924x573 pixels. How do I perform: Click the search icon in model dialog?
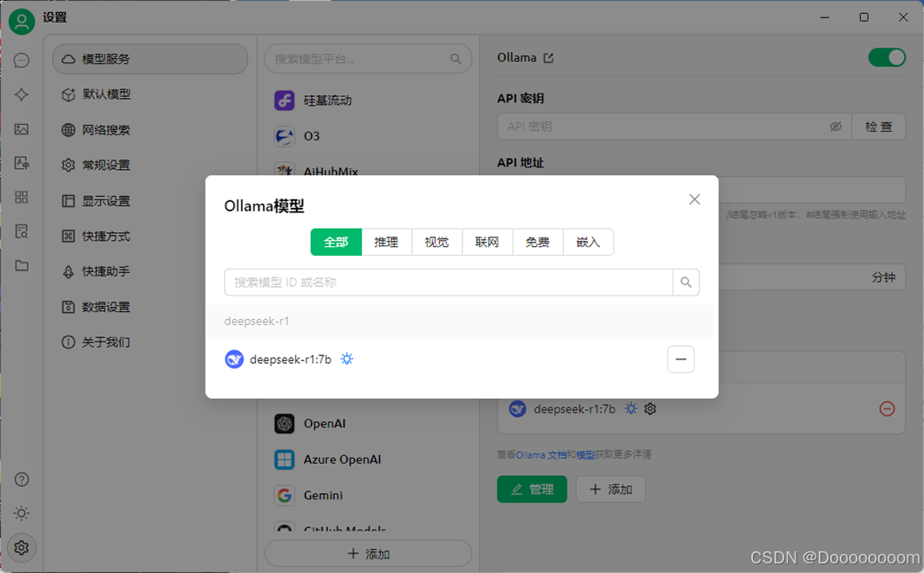point(686,282)
